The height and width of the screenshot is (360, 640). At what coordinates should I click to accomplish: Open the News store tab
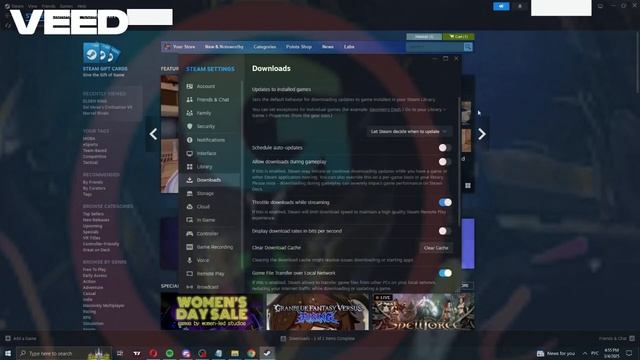[328, 47]
